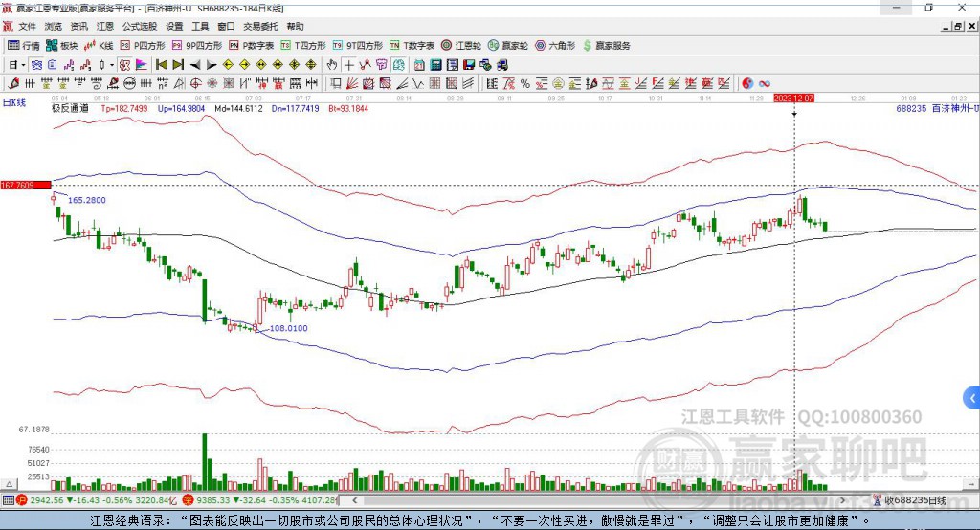
Task: Select the Gann fan lines icon
Action: coord(352,83)
